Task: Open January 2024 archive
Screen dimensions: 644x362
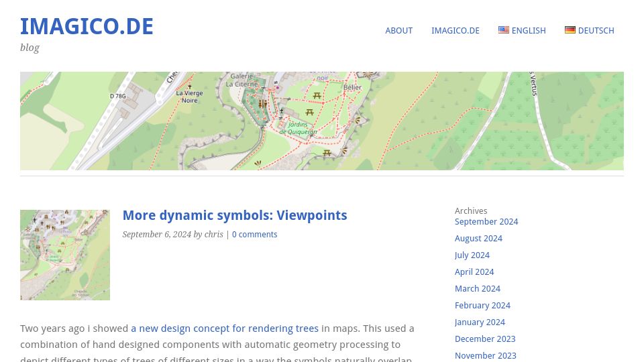Action: point(480,322)
